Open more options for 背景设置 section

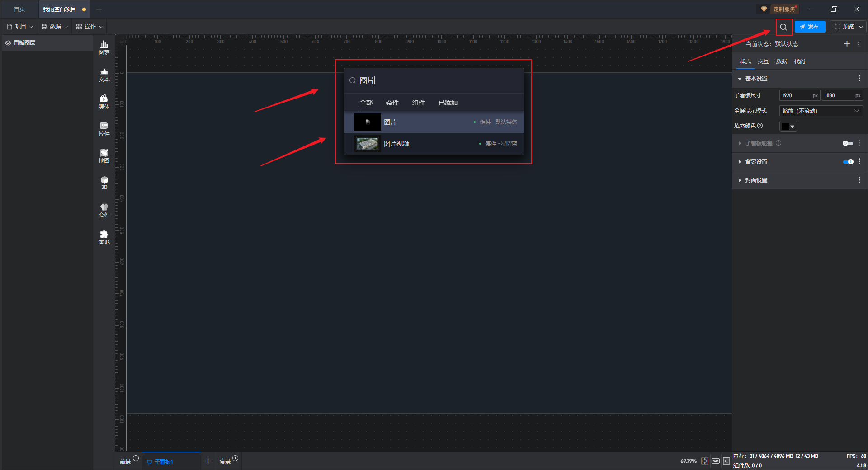pos(859,162)
